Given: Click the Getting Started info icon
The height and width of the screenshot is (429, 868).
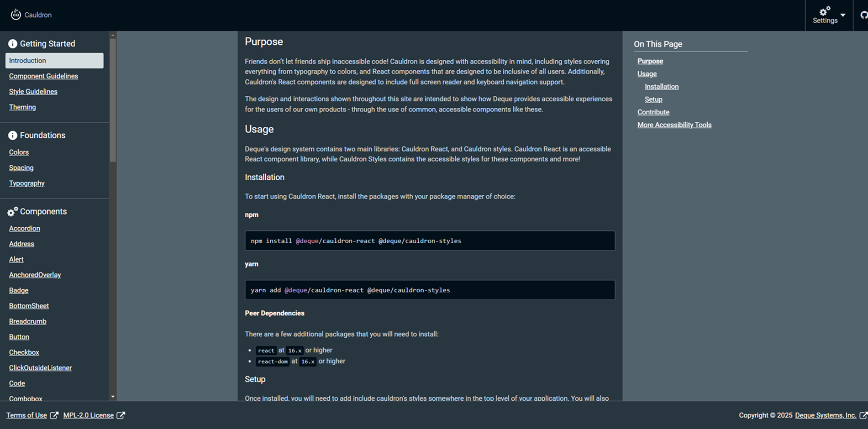Looking at the screenshot, I should click(13, 44).
